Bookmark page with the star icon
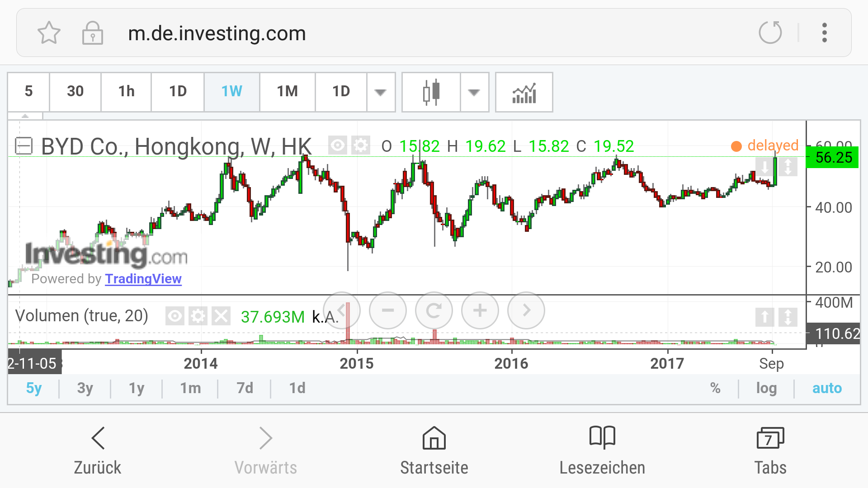Viewport: 868px width, 488px height. pos(49,33)
